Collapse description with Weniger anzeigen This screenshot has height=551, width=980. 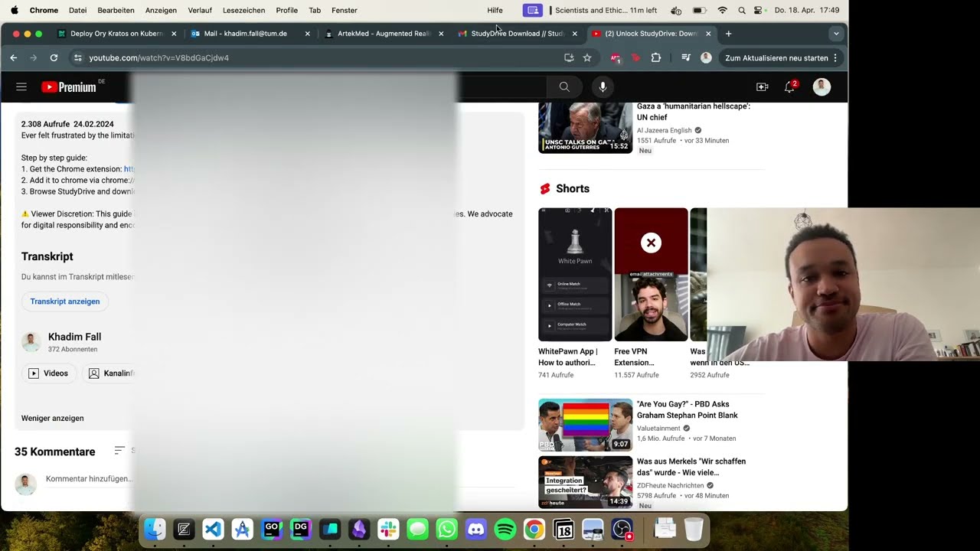[x=53, y=418]
